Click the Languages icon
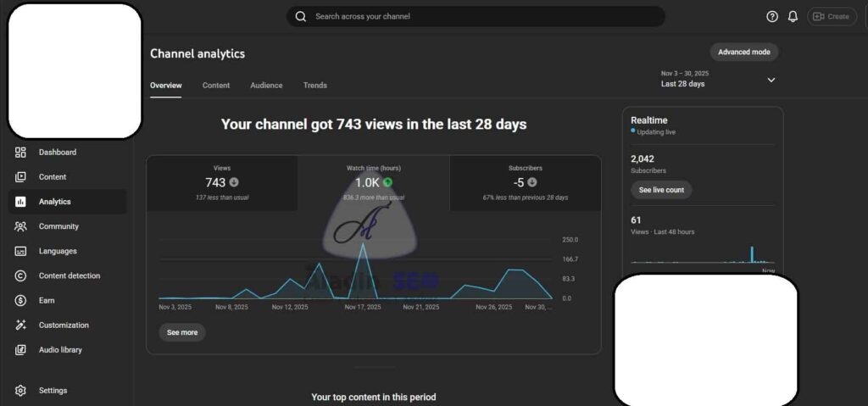The width and height of the screenshot is (868, 406). (x=20, y=251)
